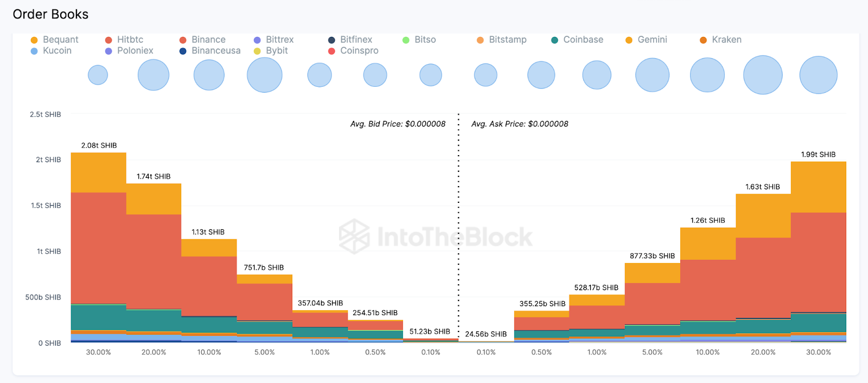This screenshot has height=383, width=868.
Task: Click the Order Books heading
Action: 50,14
